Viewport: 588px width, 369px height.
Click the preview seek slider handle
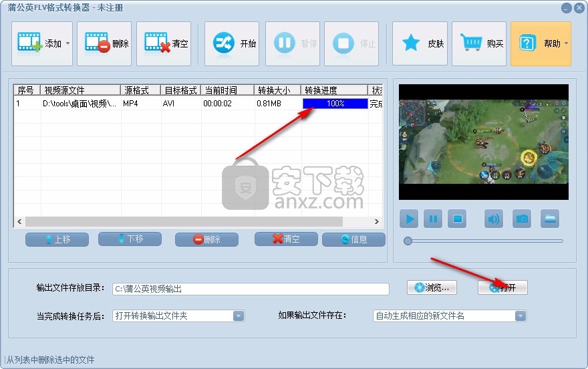tap(408, 241)
